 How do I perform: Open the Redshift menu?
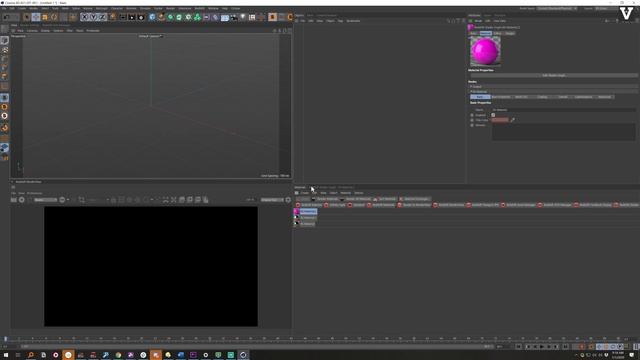pyautogui.click(x=200, y=8)
